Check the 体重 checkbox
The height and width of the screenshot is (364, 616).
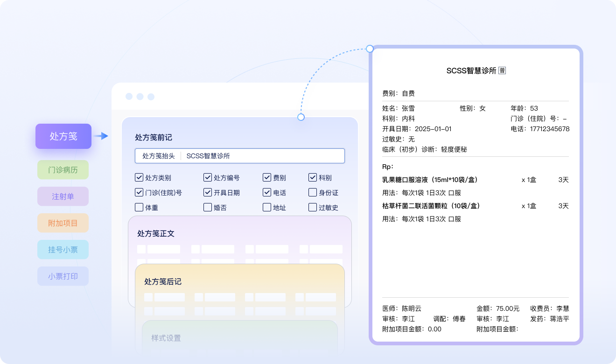tap(139, 207)
